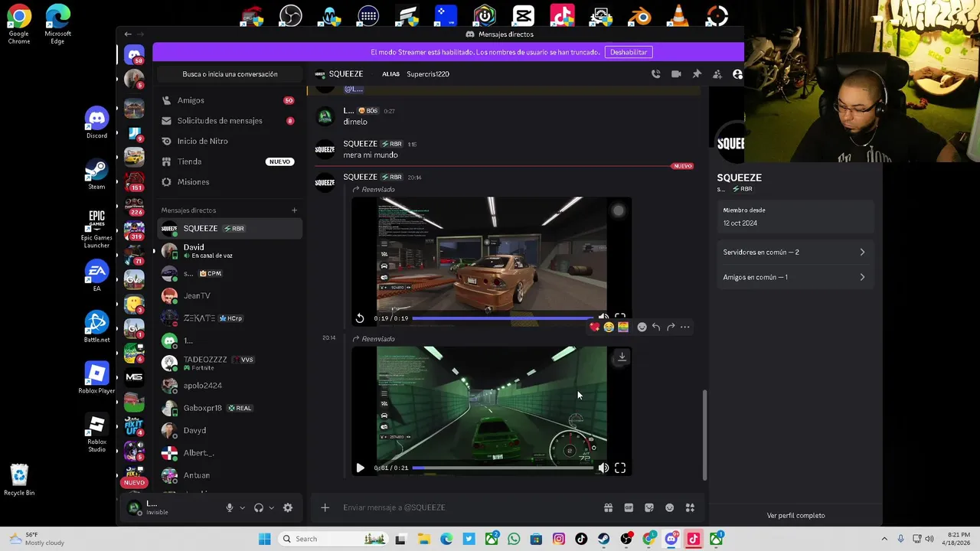
Task: Open the GIF picker
Action: coord(629,507)
